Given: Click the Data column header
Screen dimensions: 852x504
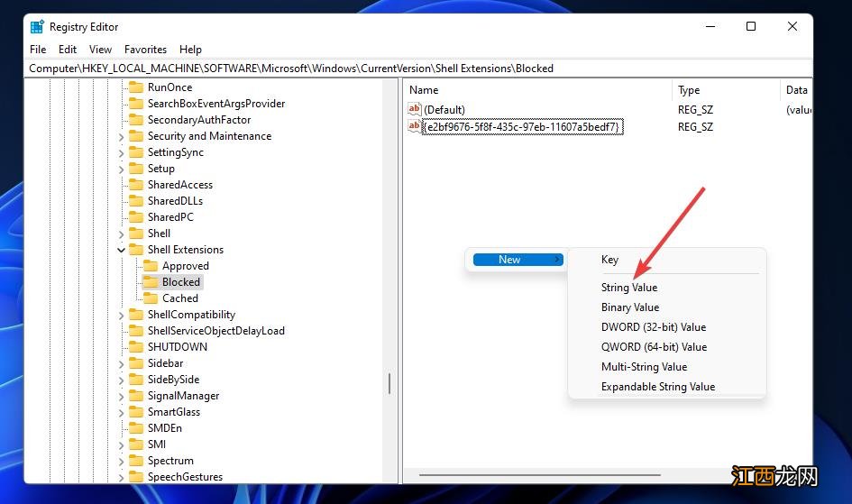Looking at the screenshot, I should [796, 90].
